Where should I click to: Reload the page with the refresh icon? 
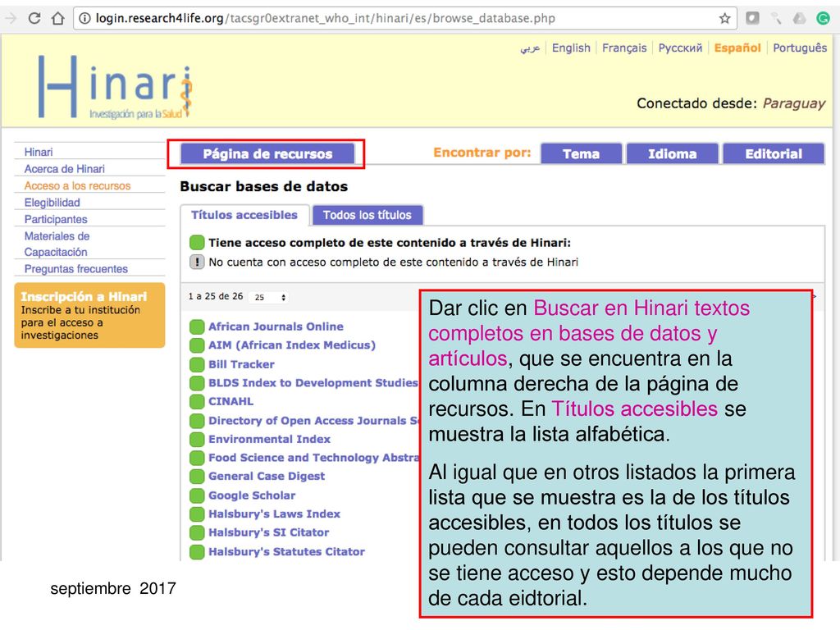tap(34, 18)
